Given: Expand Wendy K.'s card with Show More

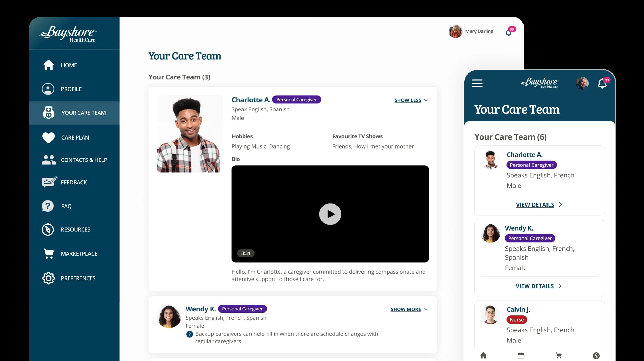Looking at the screenshot, I should (x=409, y=309).
